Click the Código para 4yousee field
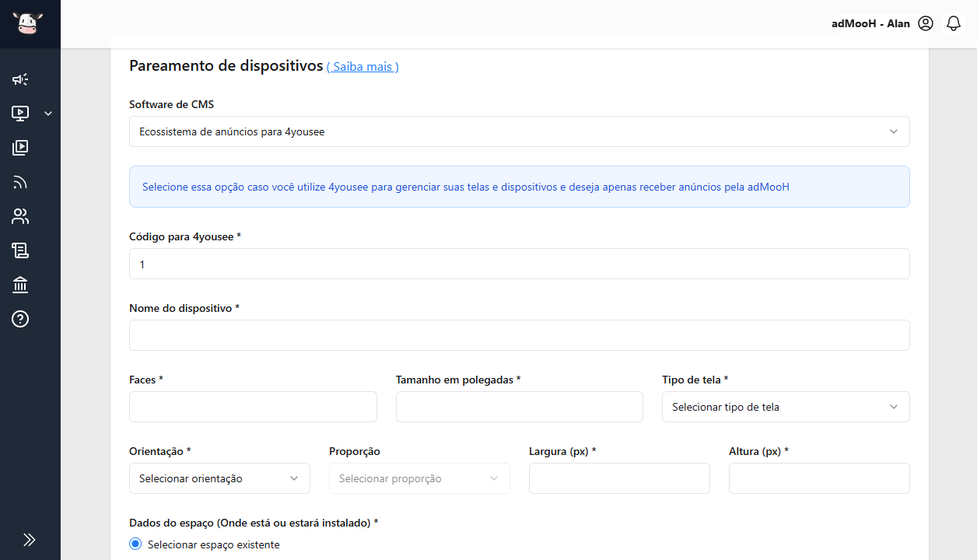Screen dimensions: 977x560 click(520, 264)
